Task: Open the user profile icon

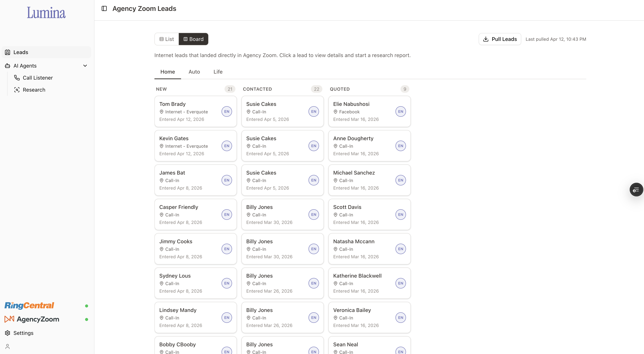Action: coord(7,346)
